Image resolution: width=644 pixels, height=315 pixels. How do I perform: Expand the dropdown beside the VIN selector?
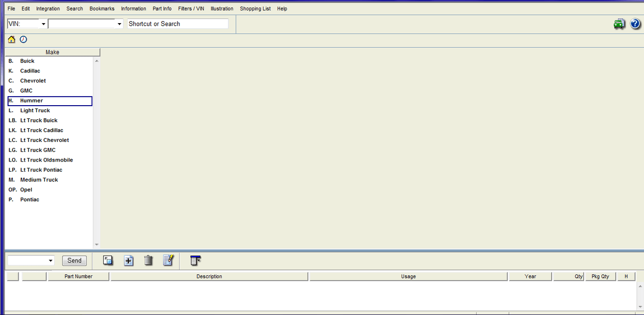[x=119, y=24]
